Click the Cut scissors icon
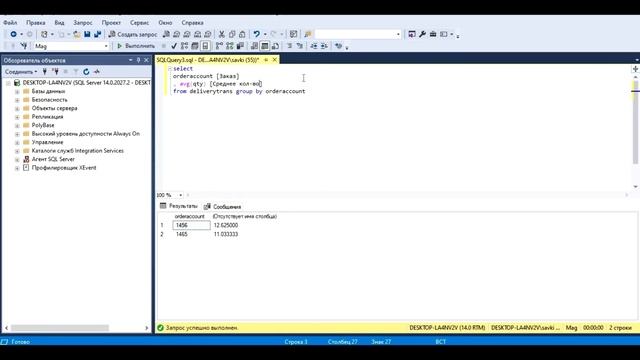Screen dimensions: 640x360 (222, 34)
